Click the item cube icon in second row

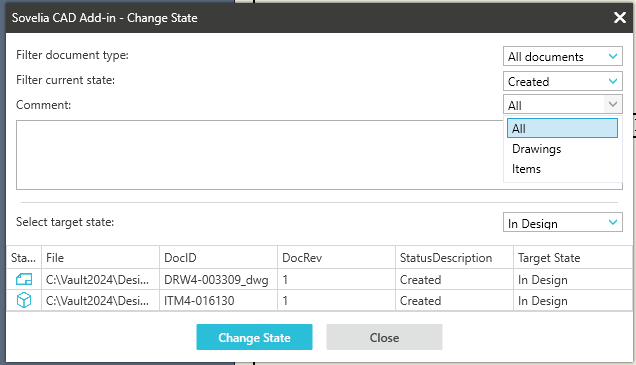coord(24,301)
